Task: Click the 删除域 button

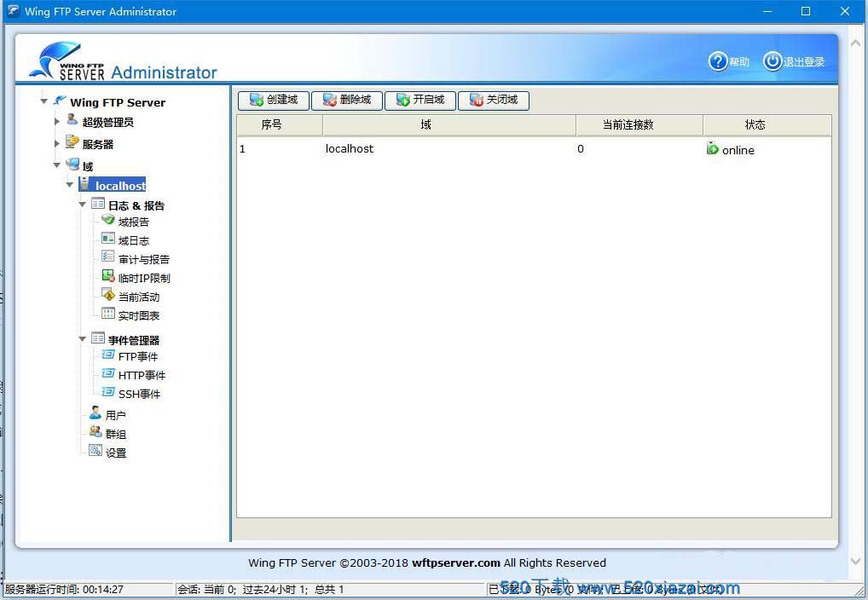Action: 346,101
